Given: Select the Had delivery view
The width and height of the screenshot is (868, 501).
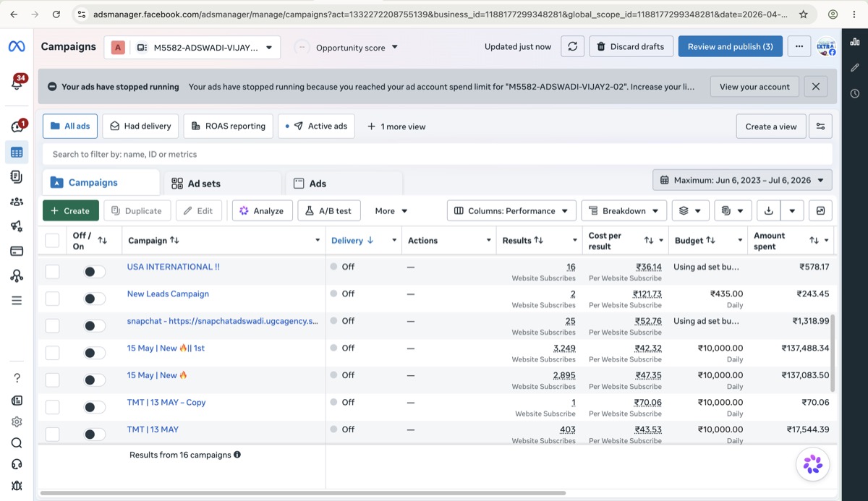Looking at the screenshot, I should [x=140, y=126].
